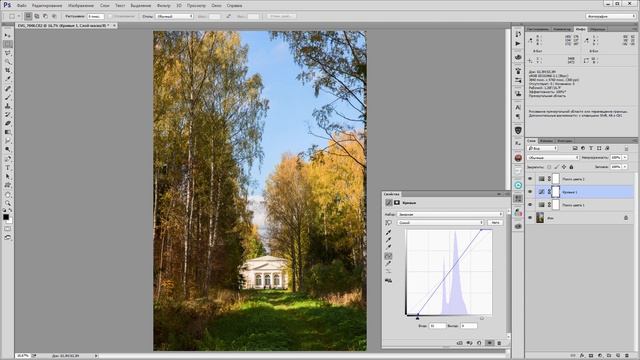640x360 pixels.
Task: Click new adjustment layer icon at Layers bottom
Action: (x=600, y=356)
